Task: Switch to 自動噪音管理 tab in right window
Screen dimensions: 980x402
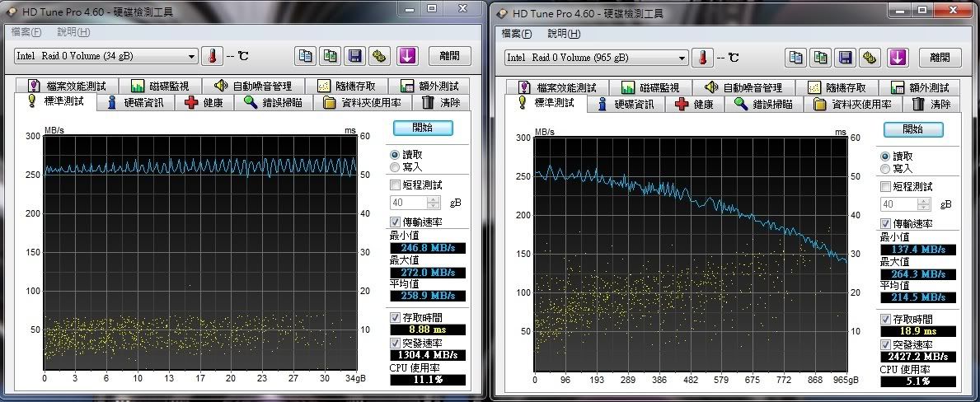Action: [x=743, y=87]
